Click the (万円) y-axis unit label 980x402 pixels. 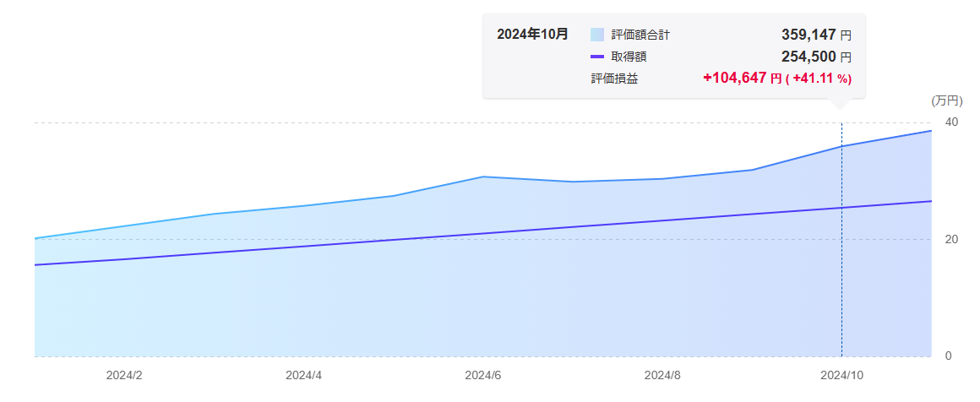(946, 100)
